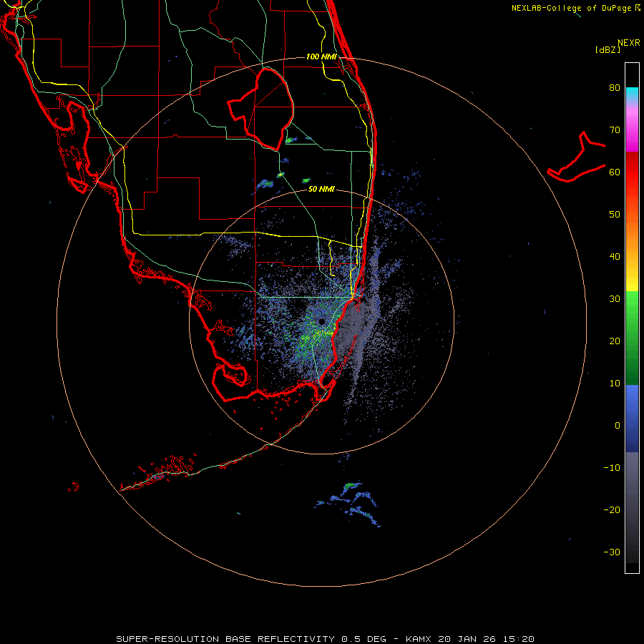Click the 50 NMI range ring label

(321, 190)
